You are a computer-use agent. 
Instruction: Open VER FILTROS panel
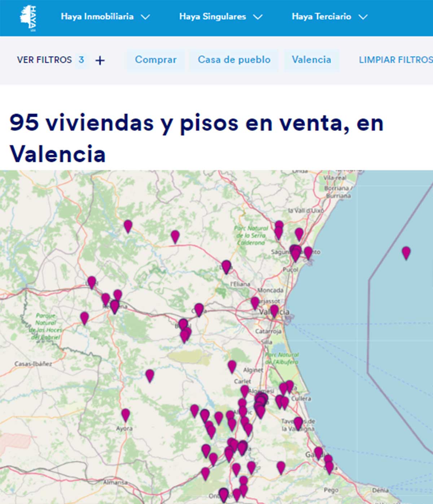tap(44, 60)
